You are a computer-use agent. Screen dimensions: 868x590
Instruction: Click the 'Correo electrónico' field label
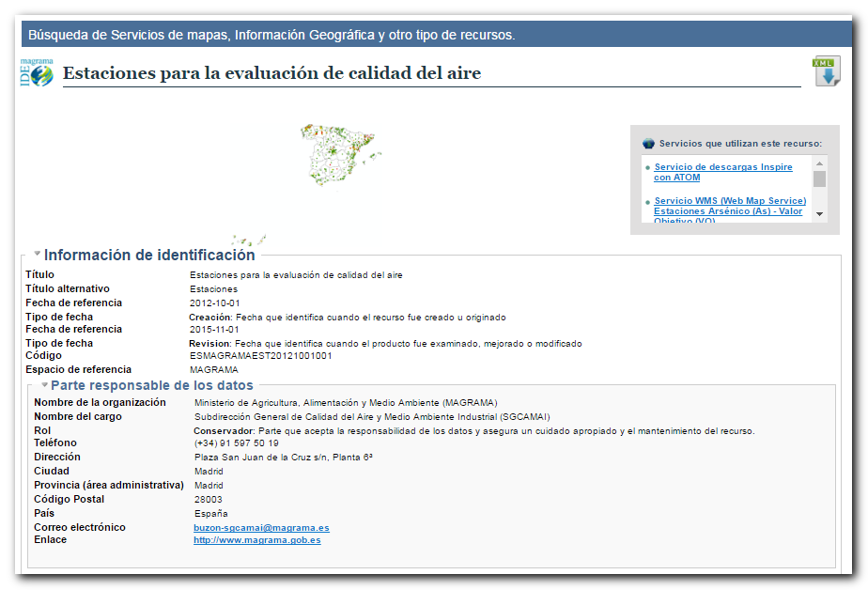tap(80, 527)
